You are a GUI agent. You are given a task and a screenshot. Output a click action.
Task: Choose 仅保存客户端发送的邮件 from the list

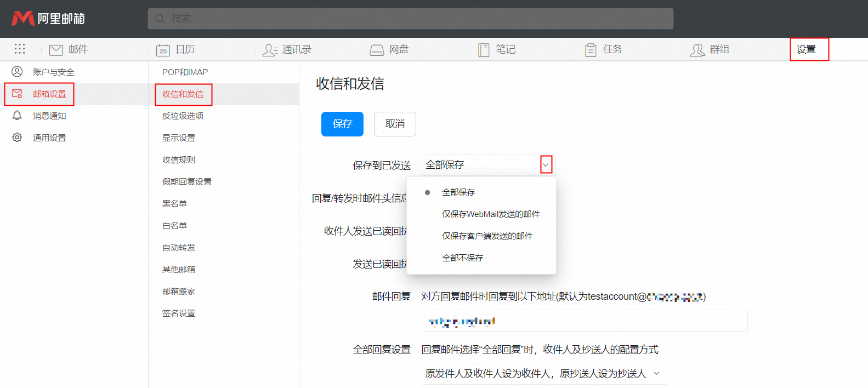tap(487, 236)
